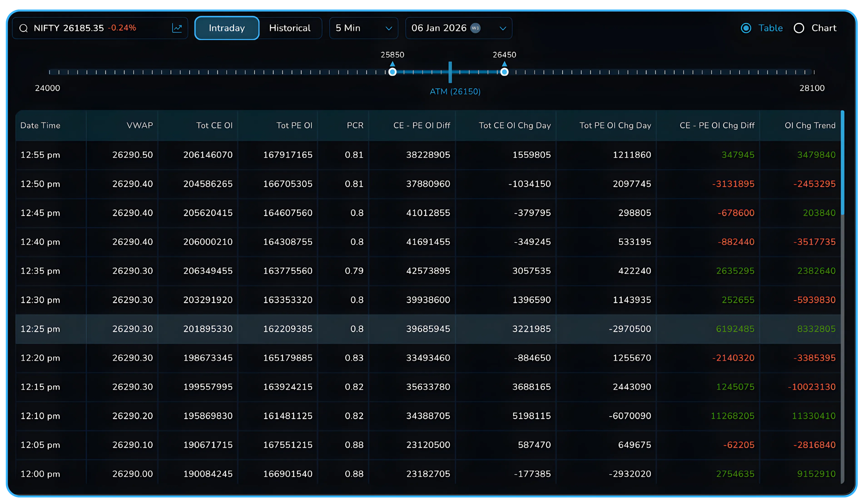Viewport: 861px width, 504px height.
Task: Select the Chart view radio button
Action: [x=799, y=28]
